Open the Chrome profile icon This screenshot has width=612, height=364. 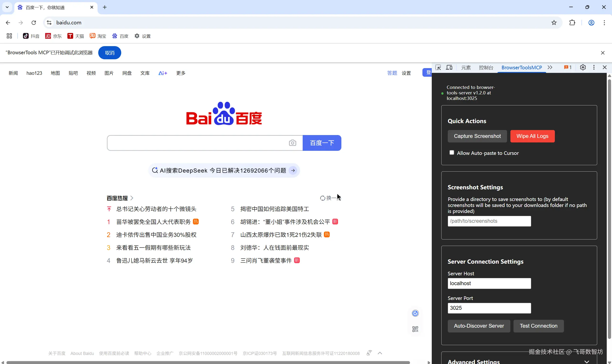point(591,22)
